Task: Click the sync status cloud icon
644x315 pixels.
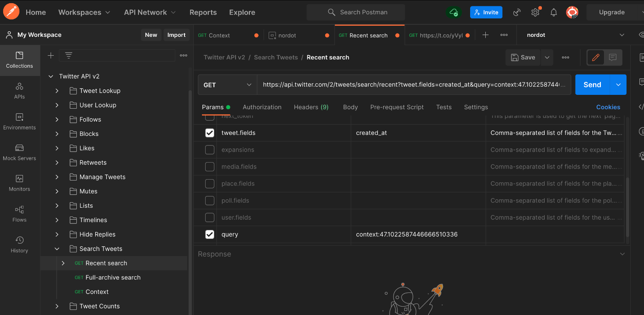Action: (454, 12)
